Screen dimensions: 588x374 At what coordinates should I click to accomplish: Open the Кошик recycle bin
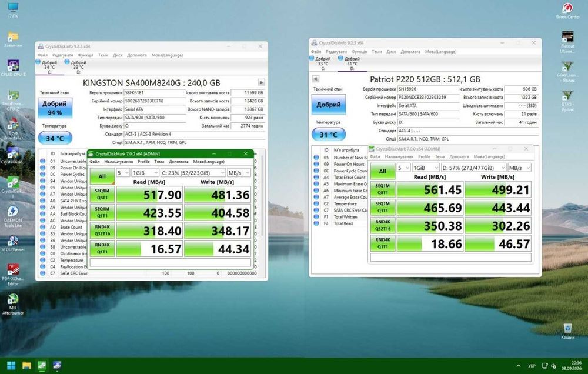click(x=567, y=331)
